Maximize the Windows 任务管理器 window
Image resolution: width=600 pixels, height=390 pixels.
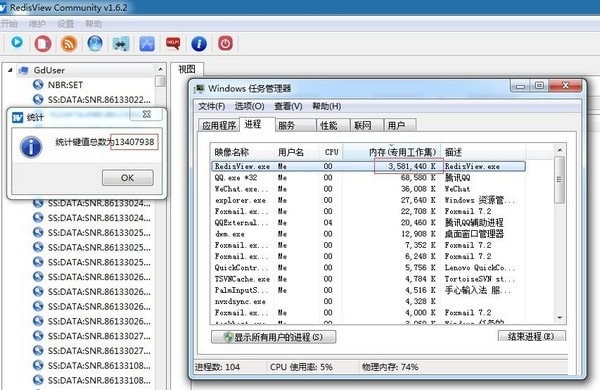pos(540,86)
